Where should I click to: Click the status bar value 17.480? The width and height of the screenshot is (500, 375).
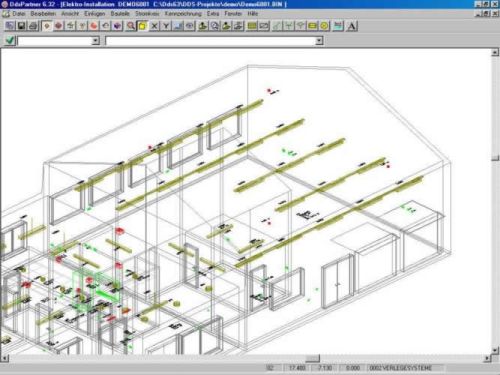coord(297,368)
